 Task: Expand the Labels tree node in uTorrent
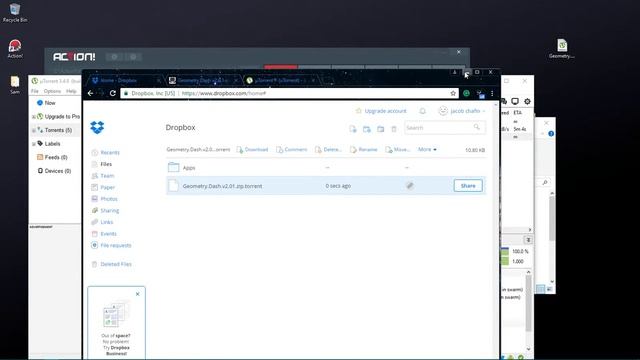click(x=33, y=144)
